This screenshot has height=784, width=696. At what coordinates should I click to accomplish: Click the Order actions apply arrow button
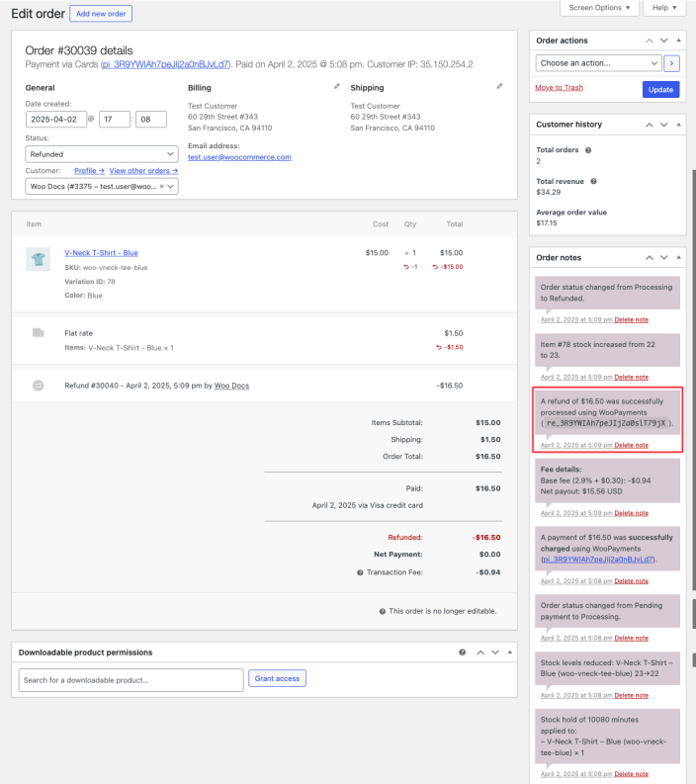[x=671, y=63]
